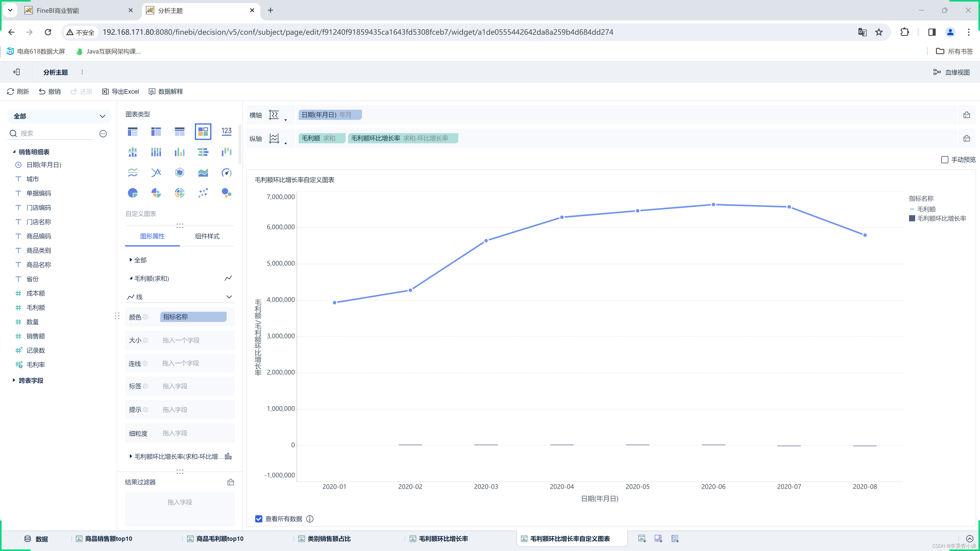The height and width of the screenshot is (551, 980).
Task: Click the 毛利额 line legend swatch
Action: (x=912, y=209)
